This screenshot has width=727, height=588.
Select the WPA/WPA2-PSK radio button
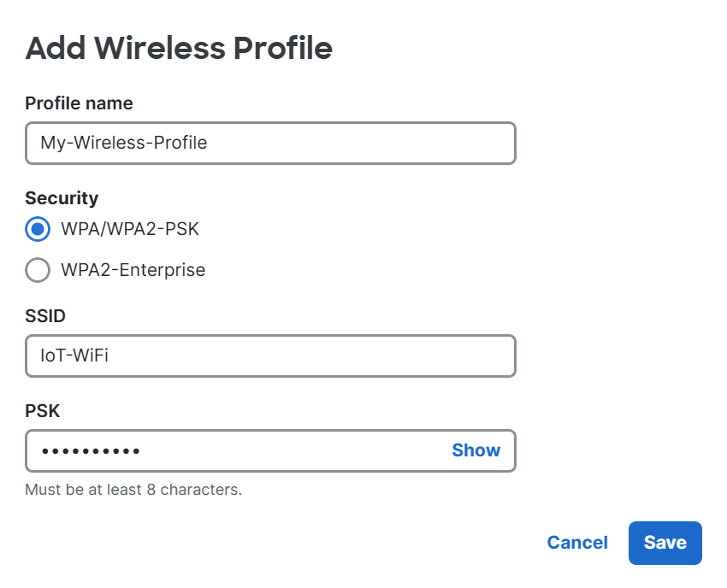(38, 229)
